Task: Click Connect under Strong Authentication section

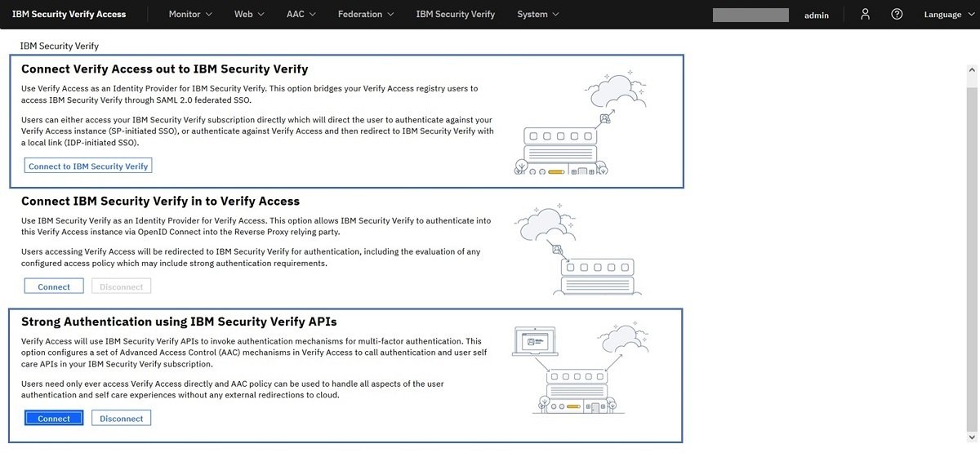Action: click(54, 418)
